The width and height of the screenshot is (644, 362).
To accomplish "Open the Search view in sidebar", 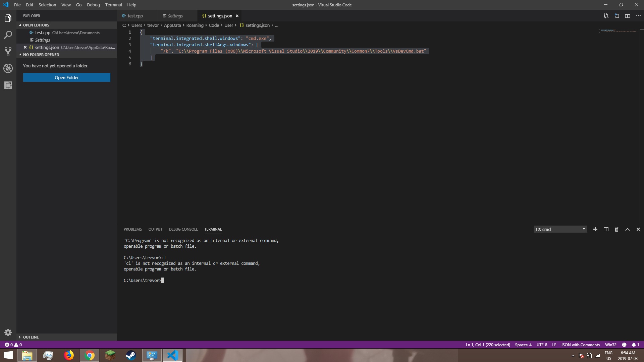I will [x=8, y=35].
